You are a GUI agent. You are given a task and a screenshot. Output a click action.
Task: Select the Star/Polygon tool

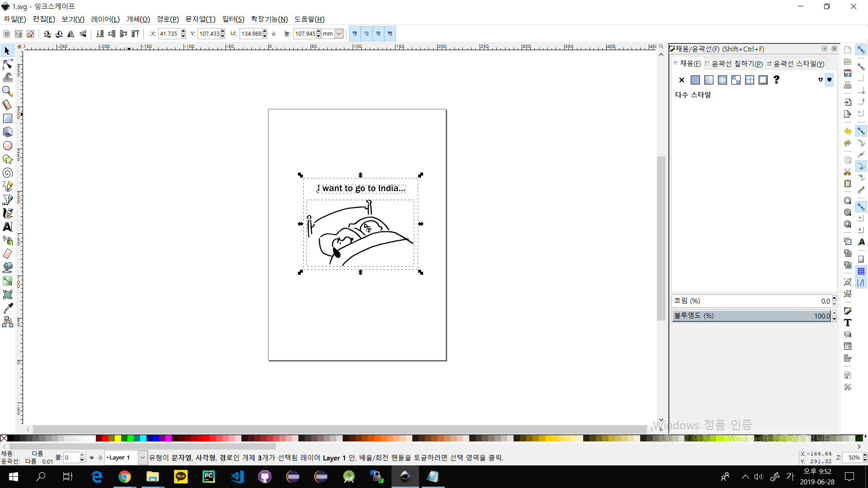click(x=8, y=159)
